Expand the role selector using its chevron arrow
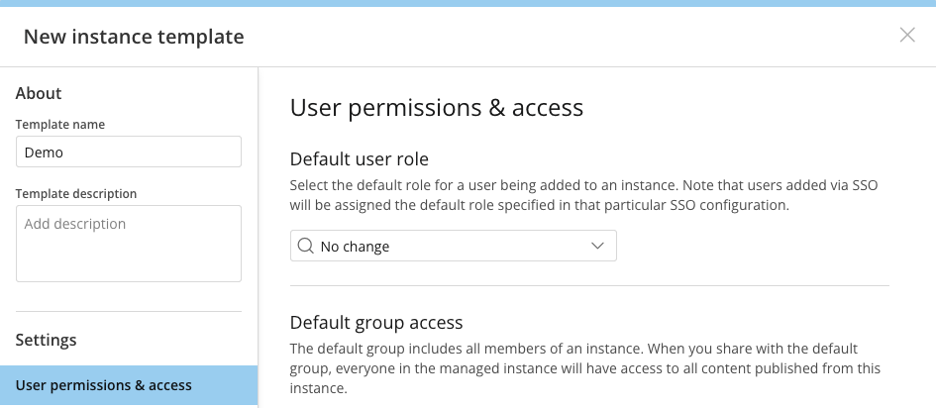The height and width of the screenshot is (408, 936). [597, 246]
